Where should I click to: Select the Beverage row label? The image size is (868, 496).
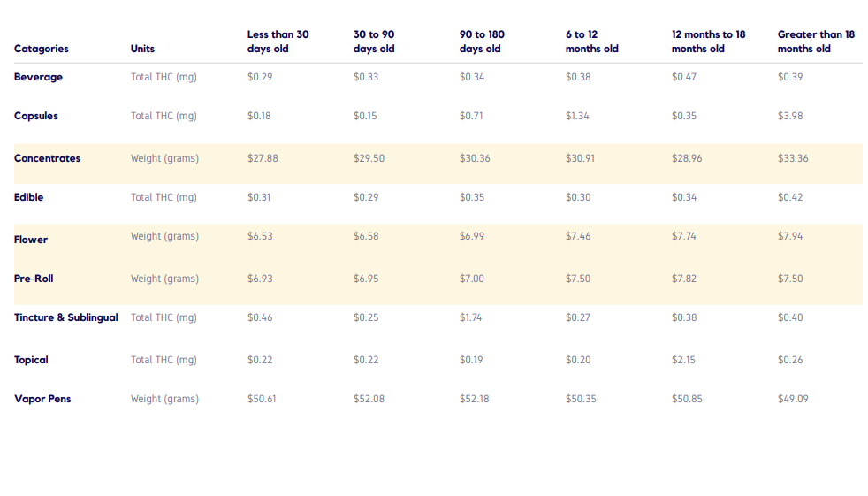coord(38,77)
